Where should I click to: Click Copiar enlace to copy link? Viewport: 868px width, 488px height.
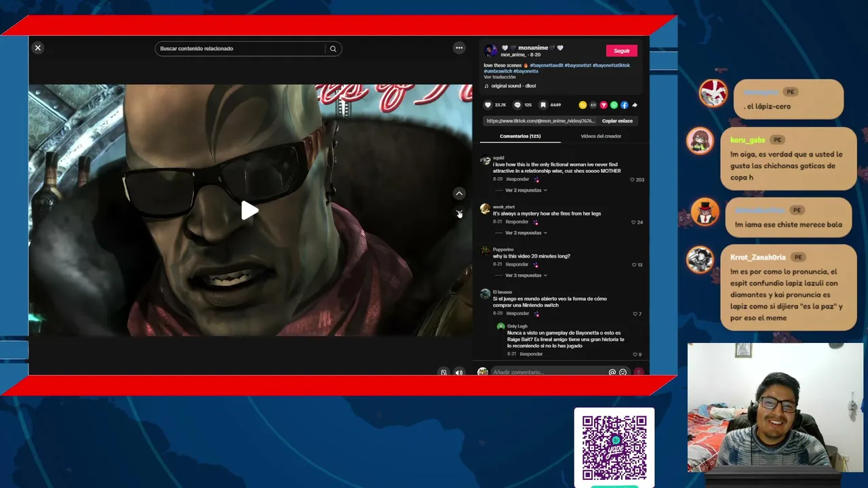click(617, 121)
